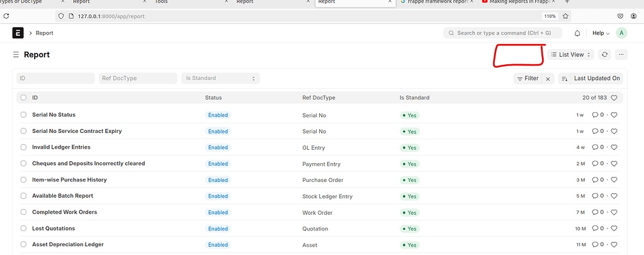
Task: Open the three-dot more options menu
Action: click(621, 55)
